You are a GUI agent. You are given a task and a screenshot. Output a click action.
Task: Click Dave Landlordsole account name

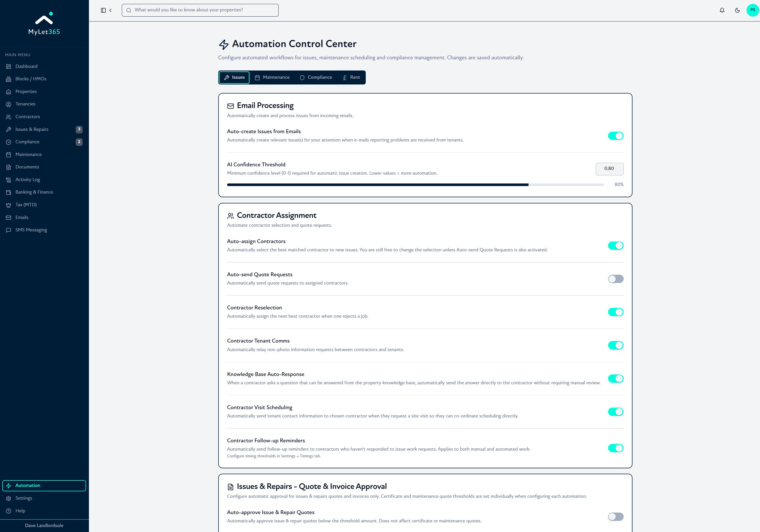[x=44, y=526]
